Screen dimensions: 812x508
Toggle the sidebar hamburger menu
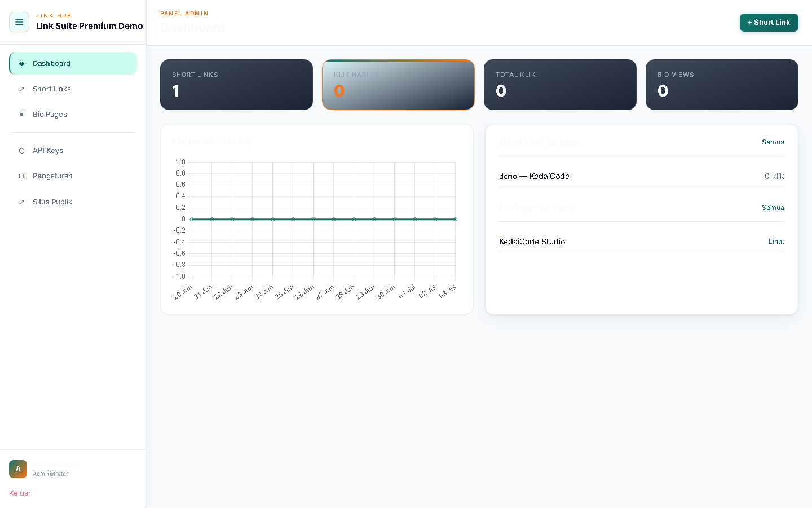(19, 22)
